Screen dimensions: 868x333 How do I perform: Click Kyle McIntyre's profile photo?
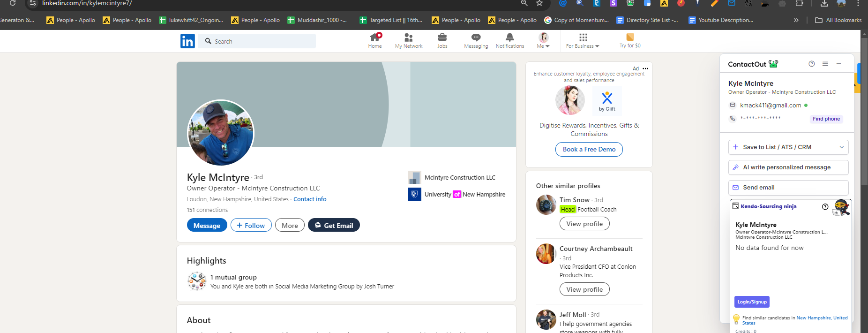click(221, 133)
